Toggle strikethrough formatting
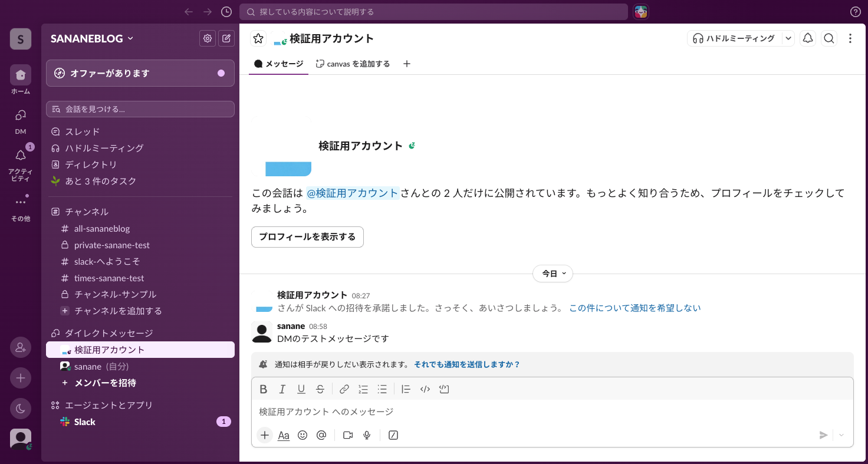Viewport: 868px width, 464px height. point(320,389)
